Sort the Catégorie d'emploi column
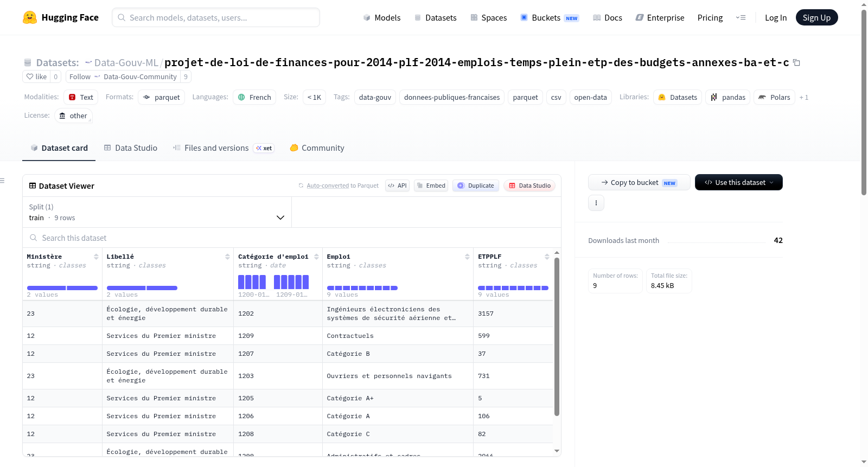This screenshot has height=467, width=868. click(x=316, y=257)
